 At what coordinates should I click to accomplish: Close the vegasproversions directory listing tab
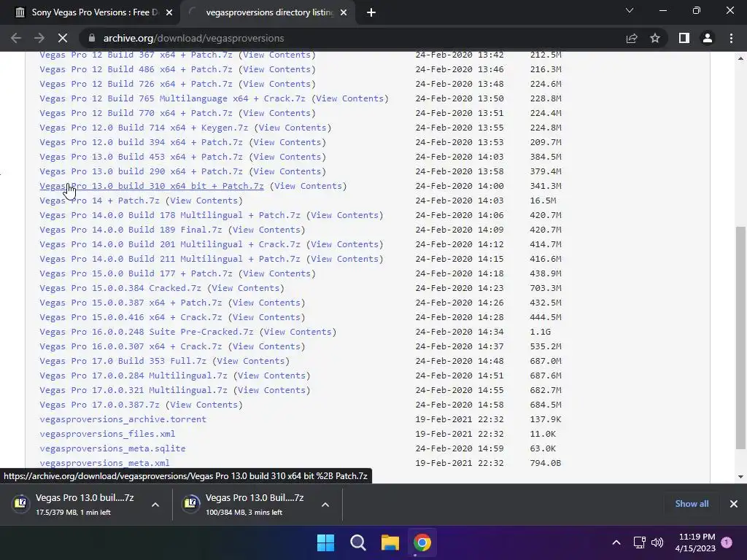point(344,12)
